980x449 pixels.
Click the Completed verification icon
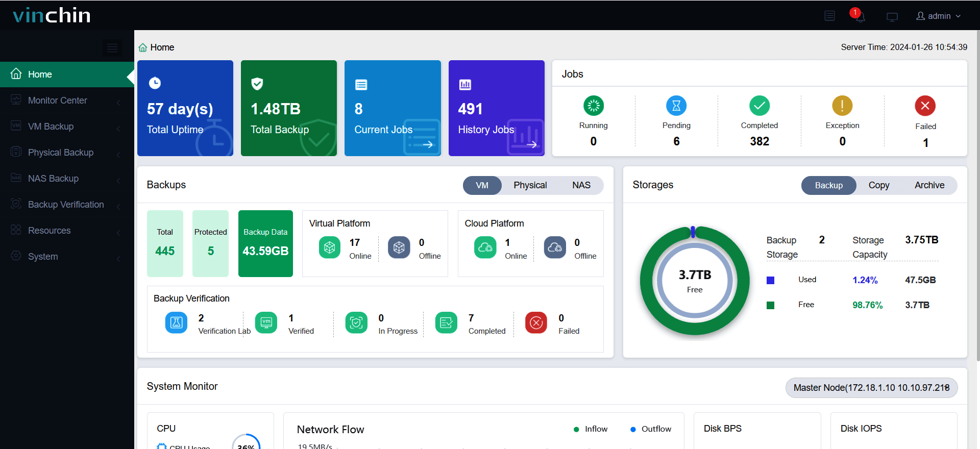(446, 322)
